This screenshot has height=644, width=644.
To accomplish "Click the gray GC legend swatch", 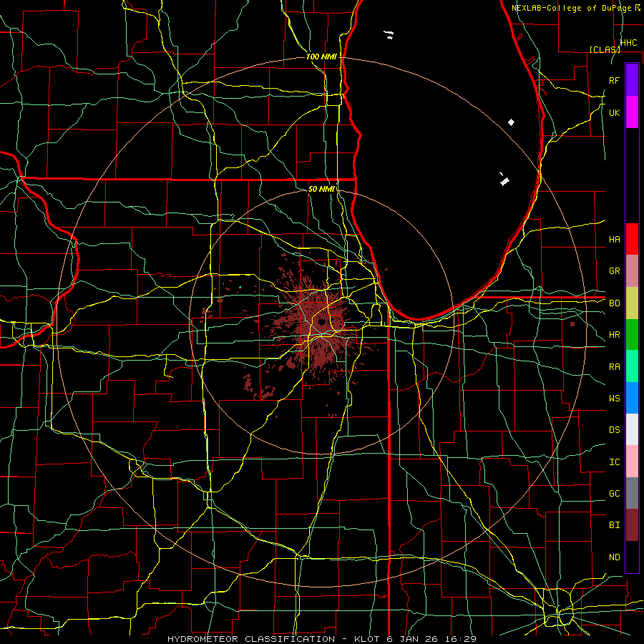I will [x=632, y=493].
